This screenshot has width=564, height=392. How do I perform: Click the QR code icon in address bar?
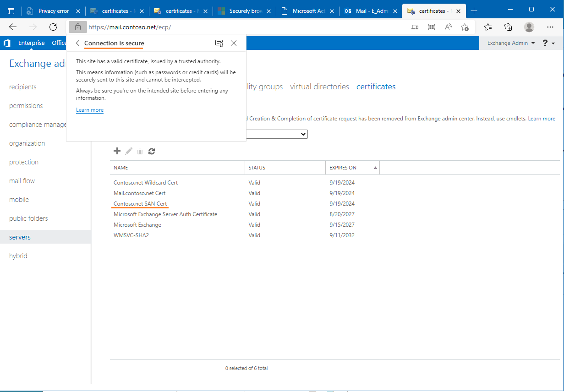coord(431,27)
